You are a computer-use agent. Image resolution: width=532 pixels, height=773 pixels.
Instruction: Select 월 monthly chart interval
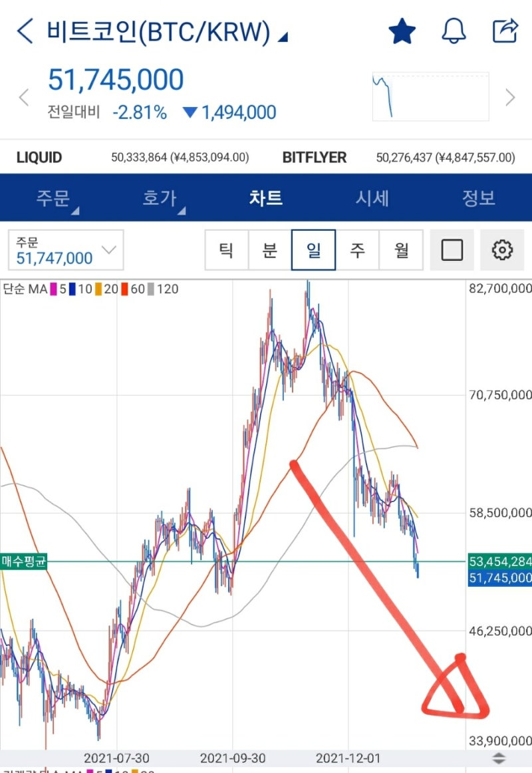pyautogui.click(x=401, y=250)
